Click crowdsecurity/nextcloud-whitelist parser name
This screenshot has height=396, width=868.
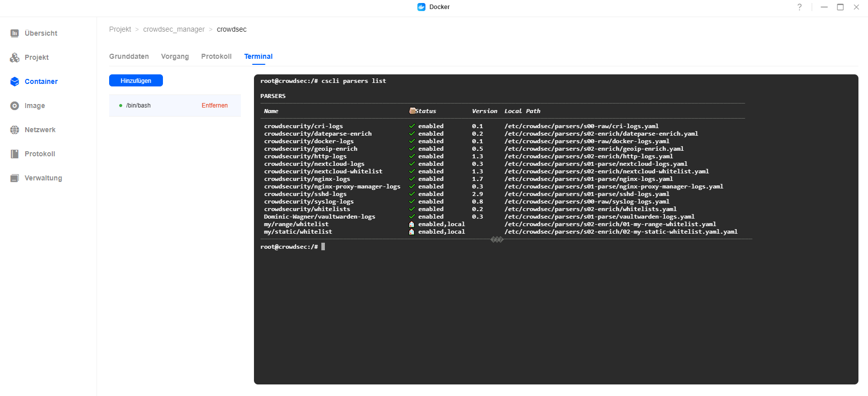[323, 171]
